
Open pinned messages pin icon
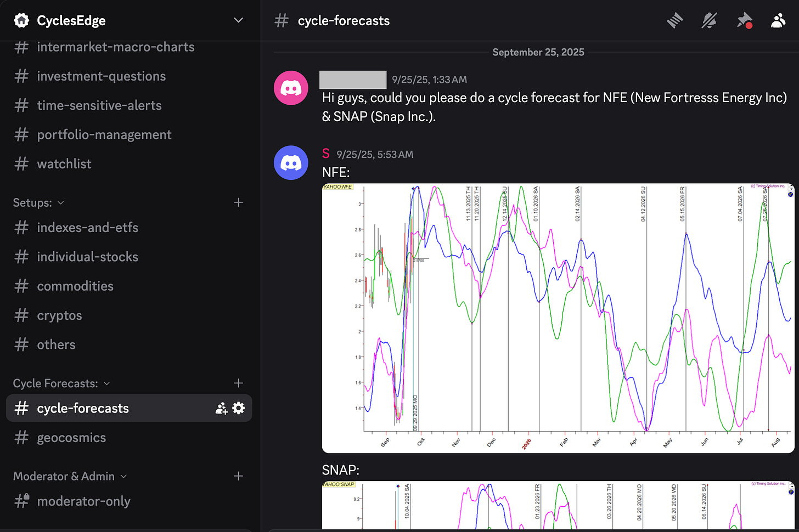pyautogui.click(x=744, y=21)
